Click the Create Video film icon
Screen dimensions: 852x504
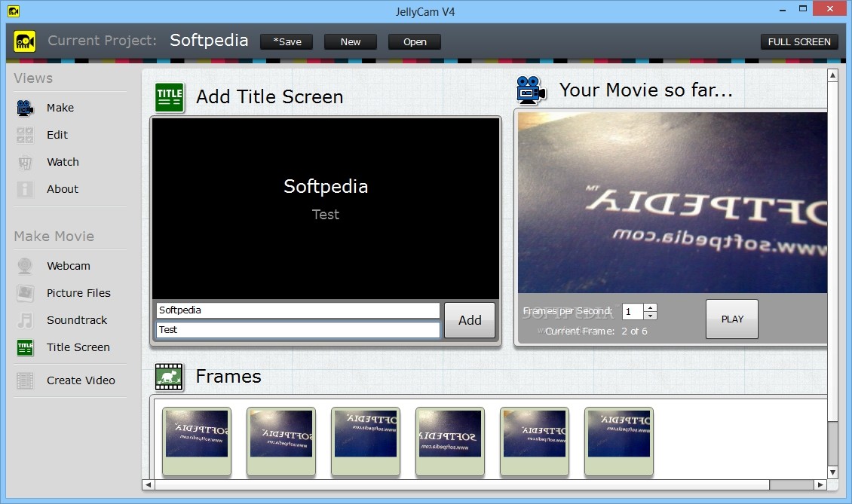click(24, 380)
